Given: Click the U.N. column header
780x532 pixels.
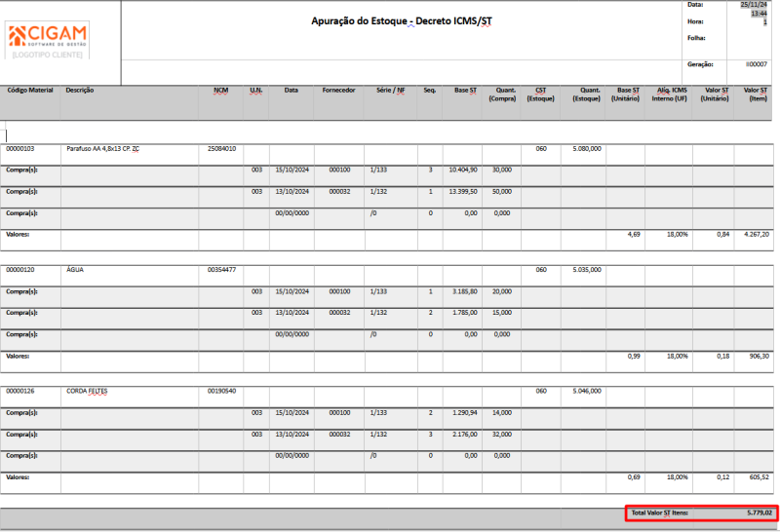Looking at the screenshot, I should click(x=255, y=90).
